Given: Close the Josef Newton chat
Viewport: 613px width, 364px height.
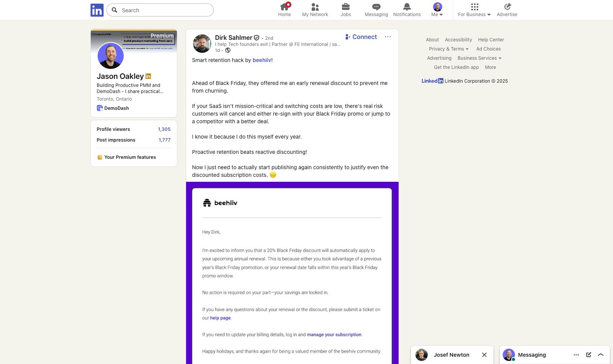Looking at the screenshot, I should click(x=484, y=355).
